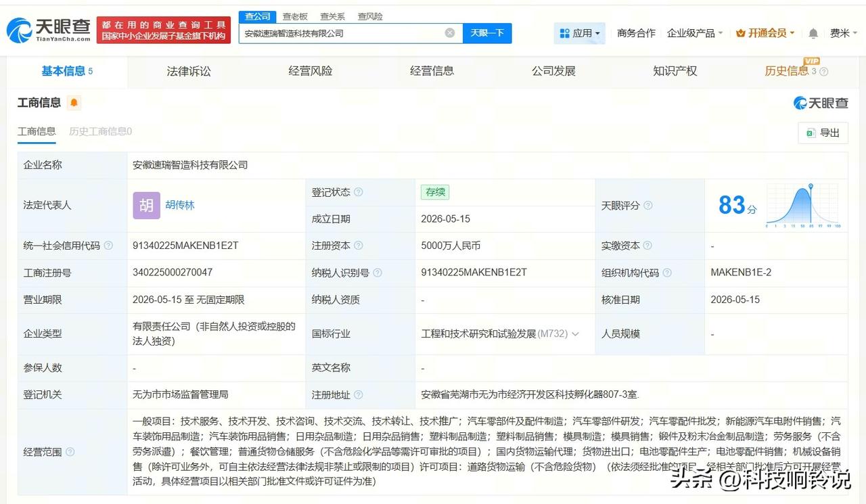Select 工商信息 sub-tab

[37, 131]
